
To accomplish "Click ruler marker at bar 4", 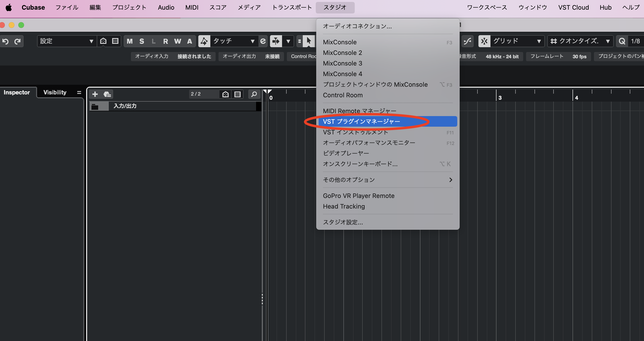I will coord(576,98).
